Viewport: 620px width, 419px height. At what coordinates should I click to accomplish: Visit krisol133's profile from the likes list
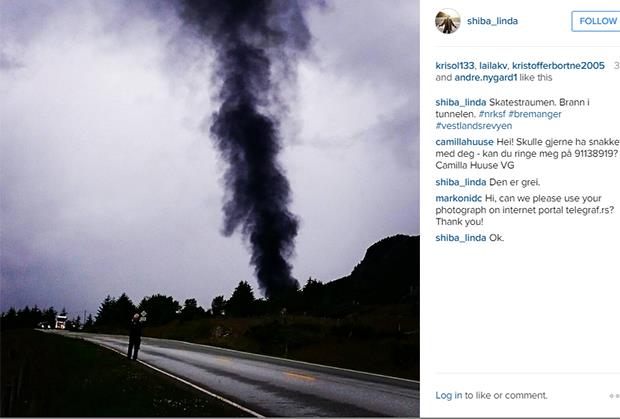pyautogui.click(x=455, y=66)
